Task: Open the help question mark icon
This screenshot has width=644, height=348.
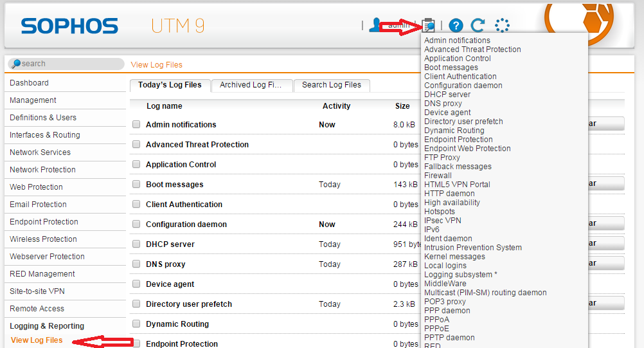Action: (456, 26)
